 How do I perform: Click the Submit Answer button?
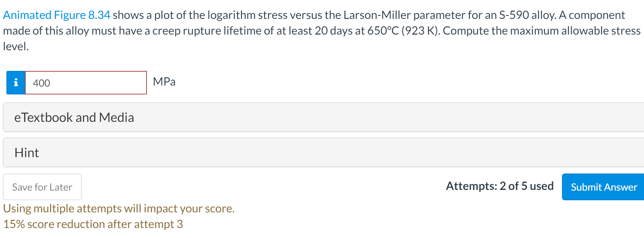click(603, 187)
